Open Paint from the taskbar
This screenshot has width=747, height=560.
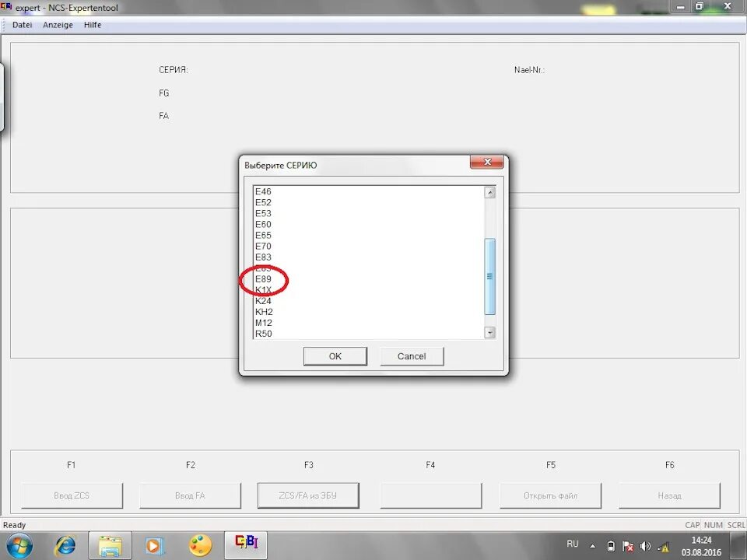point(200,546)
